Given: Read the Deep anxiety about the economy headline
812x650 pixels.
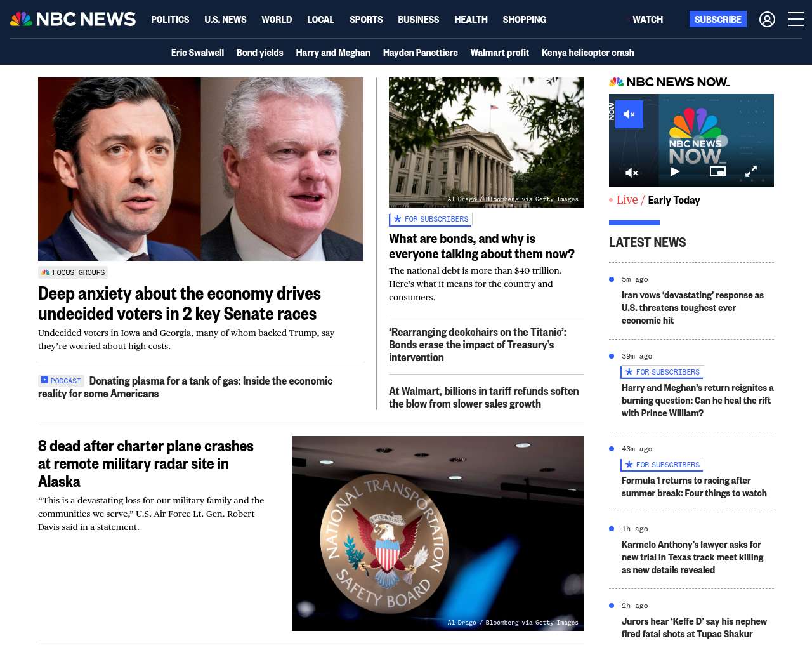Looking at the screenshot, I should pos(180,303).
